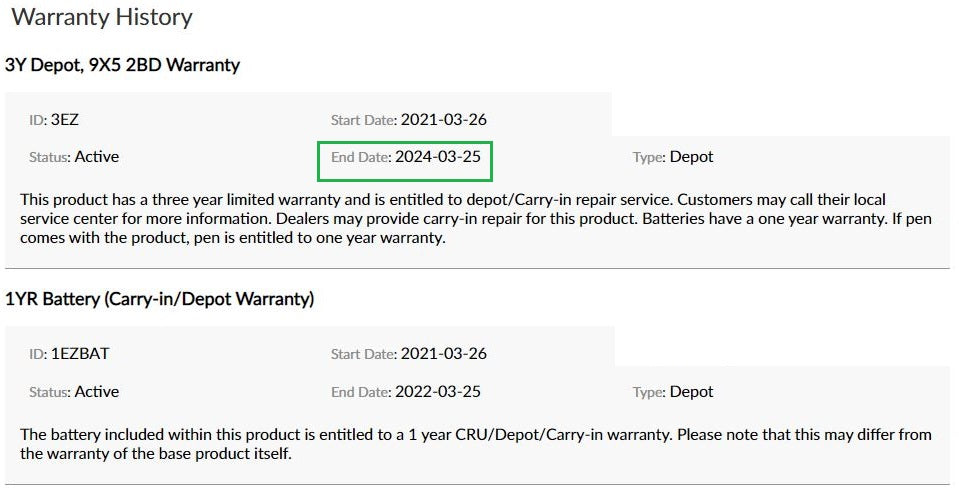959x495 pixels.
Task: Click 'Please note that this may differ' text
Action: tap(780, 435)
